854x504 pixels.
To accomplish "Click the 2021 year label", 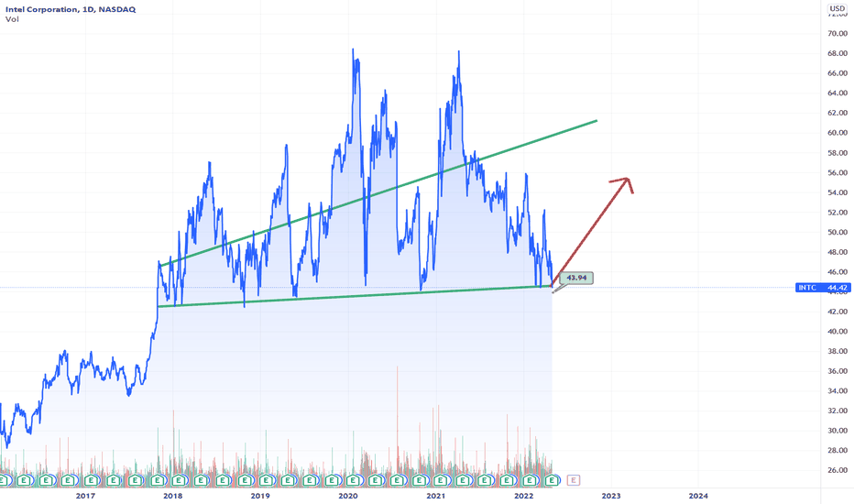I will [436, 495].
